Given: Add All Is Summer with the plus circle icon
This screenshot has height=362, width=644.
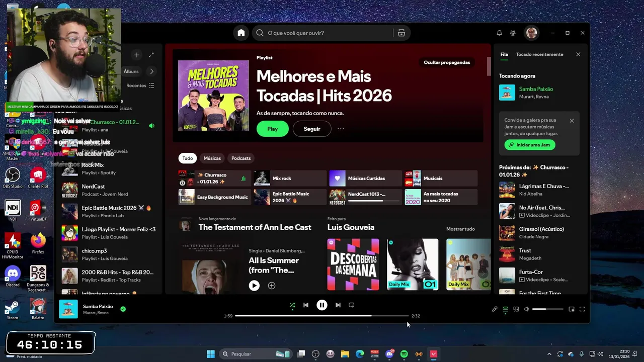Looking at the screenshot, I should [272, 286].
